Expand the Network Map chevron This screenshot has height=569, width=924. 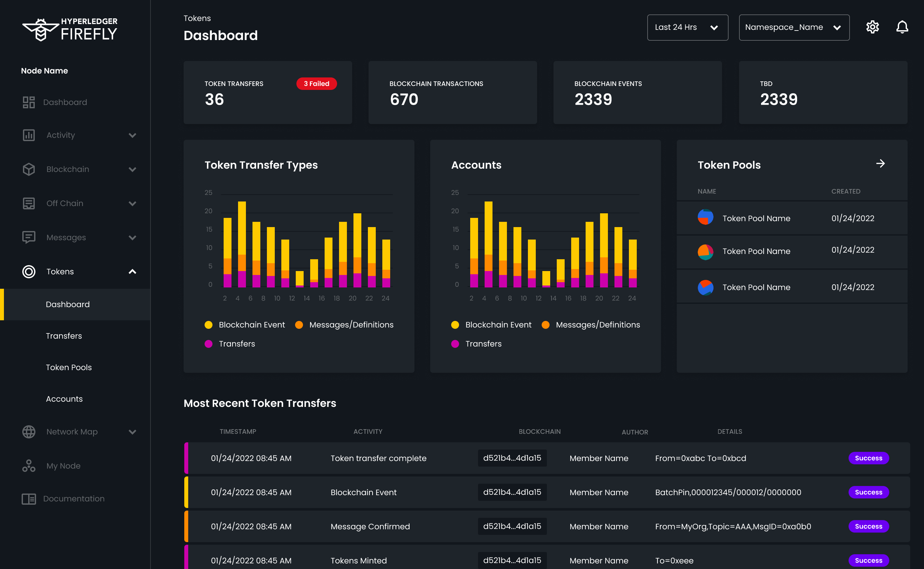(x=132, y=432)
